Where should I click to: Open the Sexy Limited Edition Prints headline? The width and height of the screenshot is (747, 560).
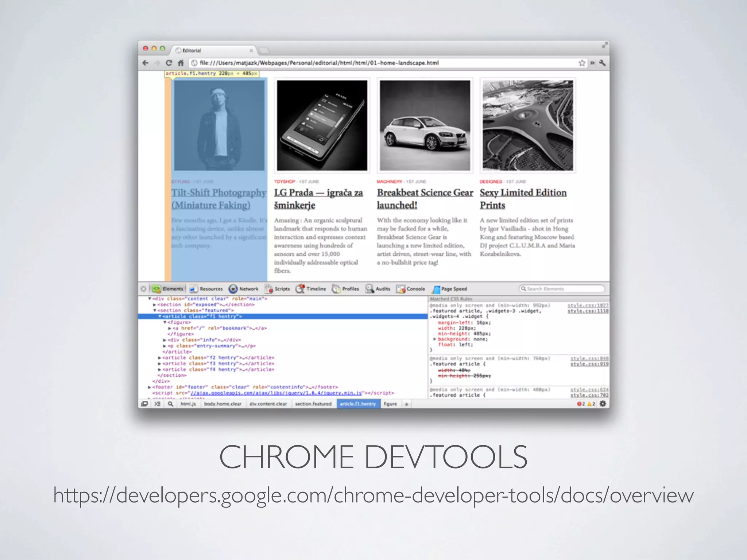(523, 199)
